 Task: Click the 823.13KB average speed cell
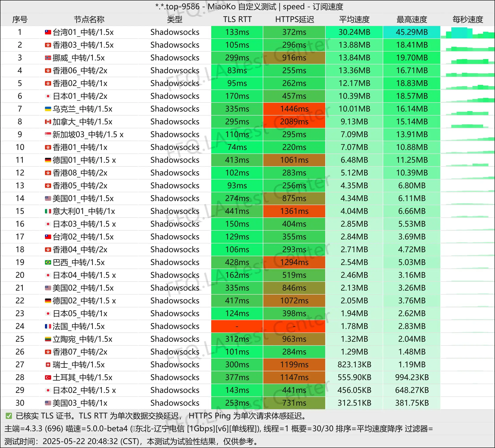[x=354, y=364]
